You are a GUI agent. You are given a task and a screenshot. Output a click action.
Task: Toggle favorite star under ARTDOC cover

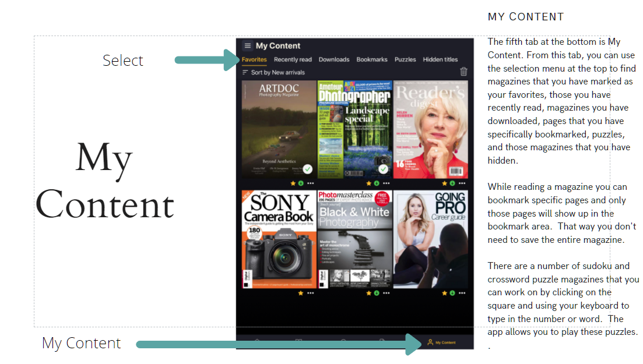point(293,183)
